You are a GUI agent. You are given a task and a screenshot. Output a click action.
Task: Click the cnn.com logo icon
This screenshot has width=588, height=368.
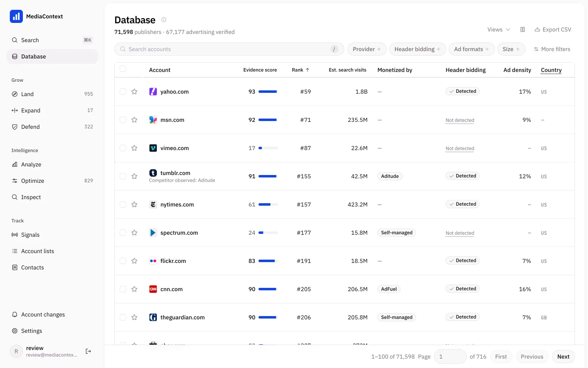(153, 289)
